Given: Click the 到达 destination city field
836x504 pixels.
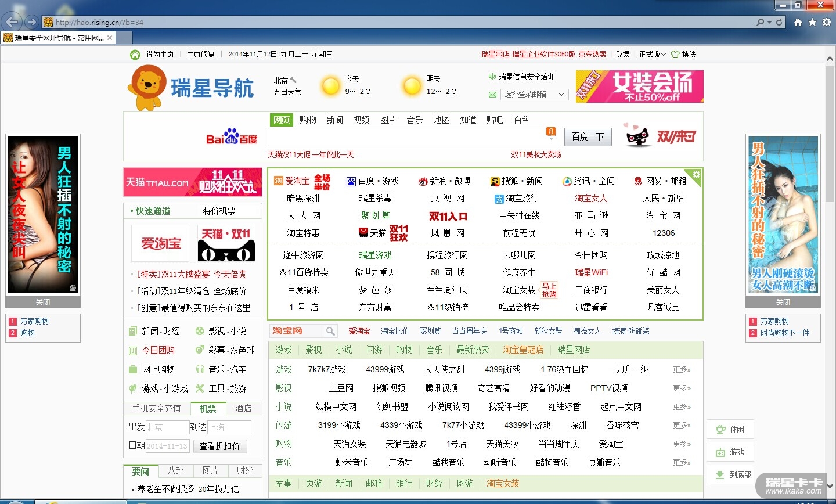Looking at the screenshot, I should (229, 427).
